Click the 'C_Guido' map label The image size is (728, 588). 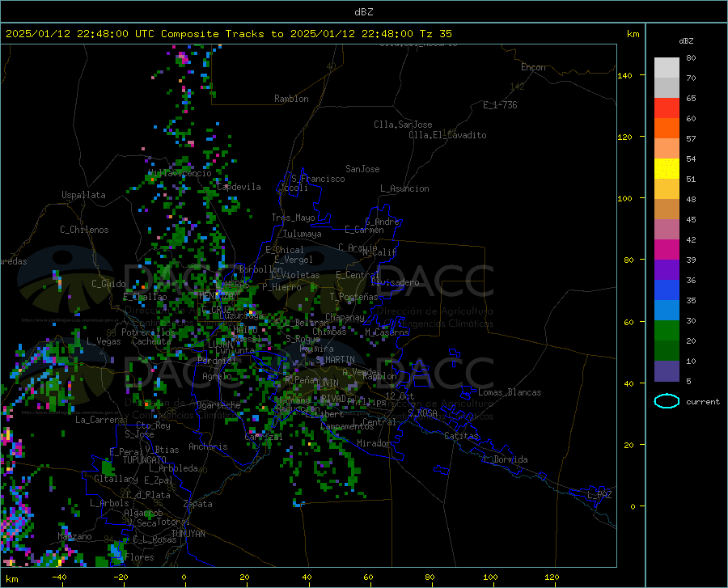pos(108,284)
